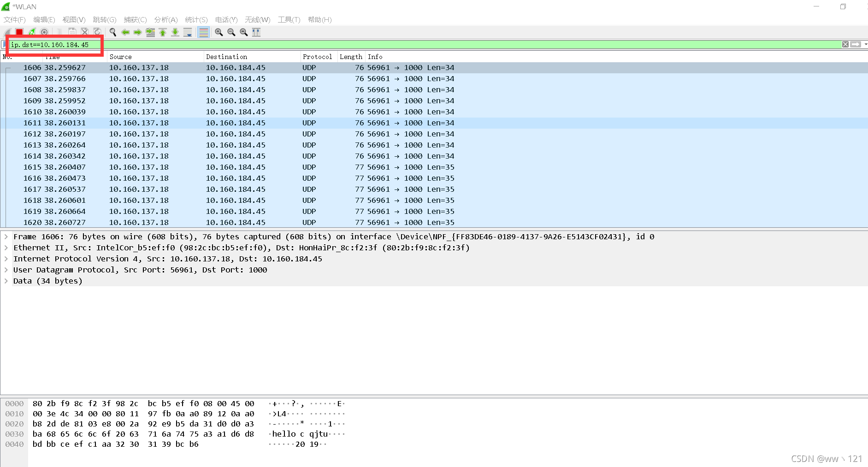
Task: Select packet number 1615 row
Action: pos(434,167)
